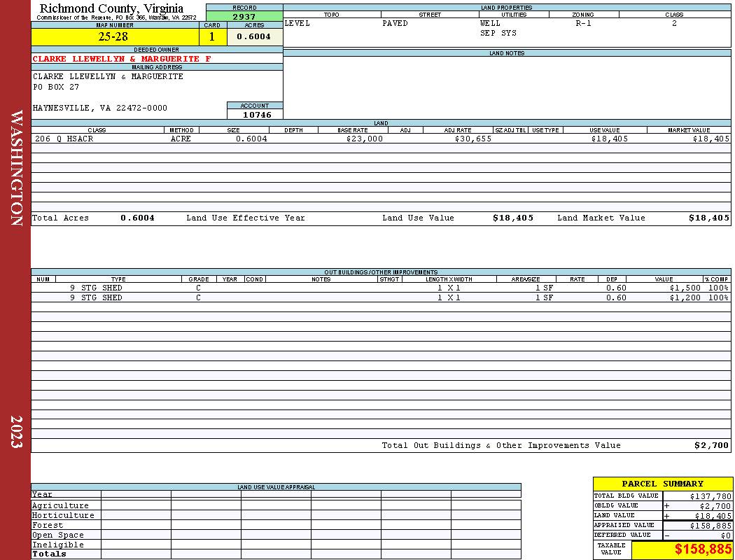
Task: Click 2023 year on red sidebar
Action: (16, 432)
